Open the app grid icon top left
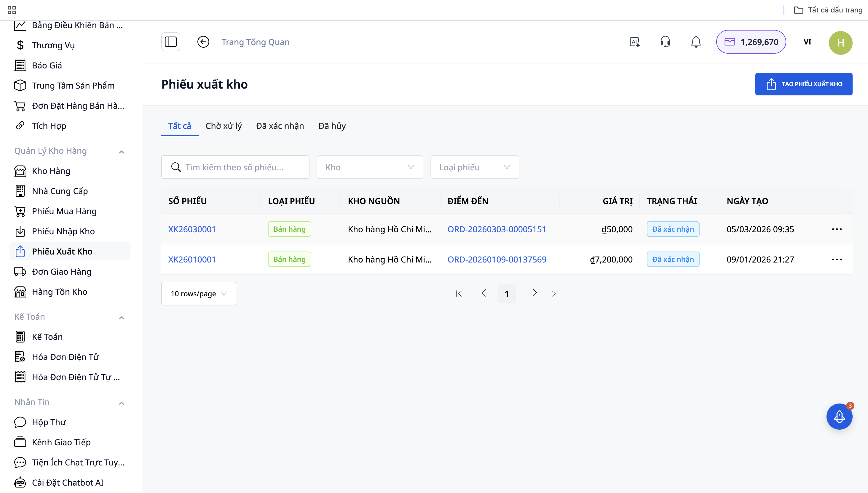Screen dimensions: 868x493 point(12,9)
